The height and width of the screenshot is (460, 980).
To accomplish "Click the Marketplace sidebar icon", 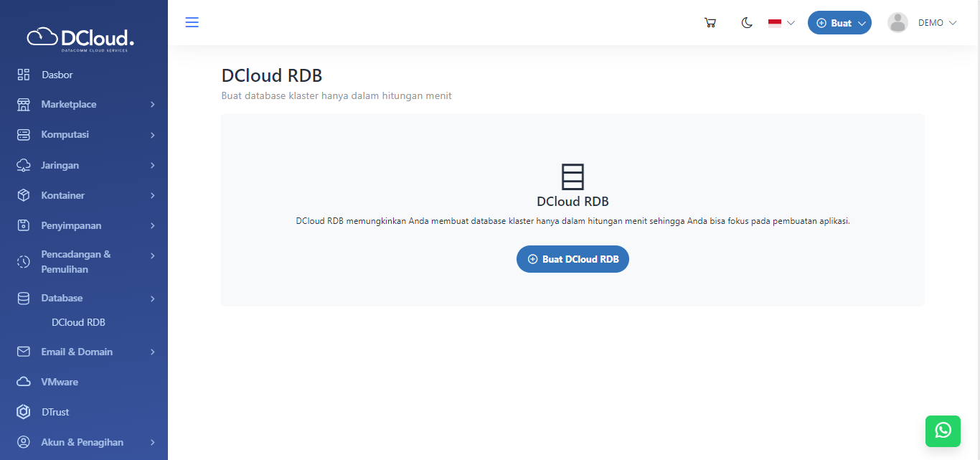I will [x=22, y=104].
